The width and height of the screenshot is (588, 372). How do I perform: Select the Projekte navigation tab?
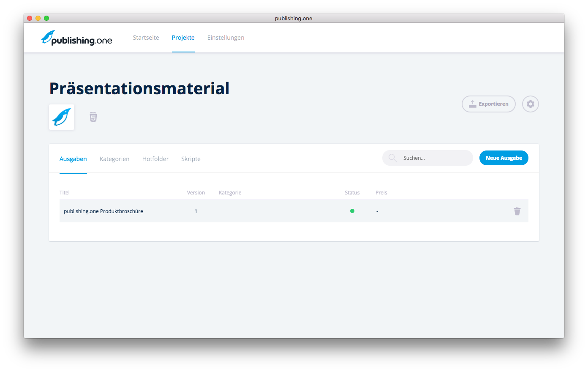183,38
